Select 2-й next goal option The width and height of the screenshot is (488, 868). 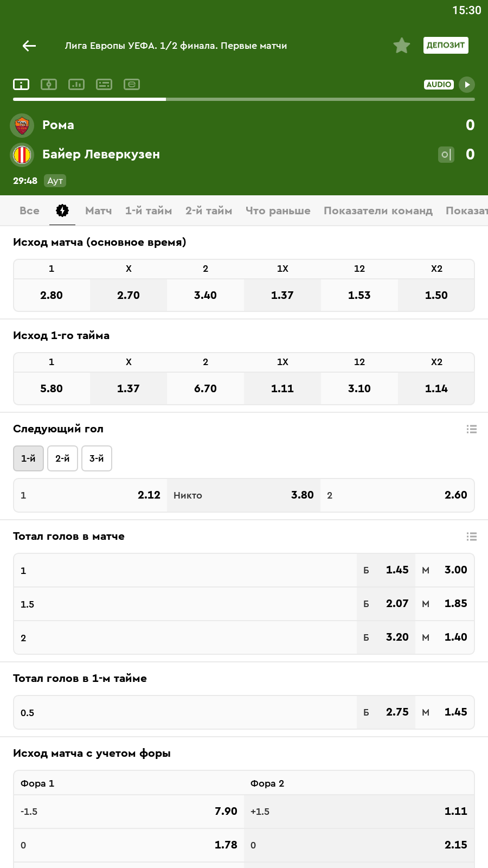click(x=62, y=458)
